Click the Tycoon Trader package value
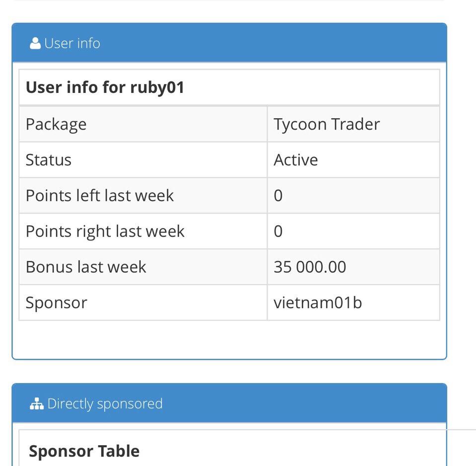The image size is (476, 466). point(327,124)
